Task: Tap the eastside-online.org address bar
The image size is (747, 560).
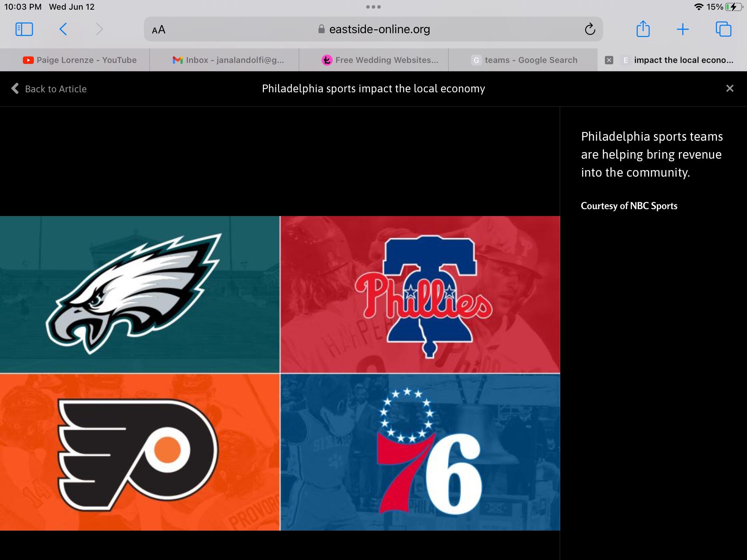Action: click(373, 29)
